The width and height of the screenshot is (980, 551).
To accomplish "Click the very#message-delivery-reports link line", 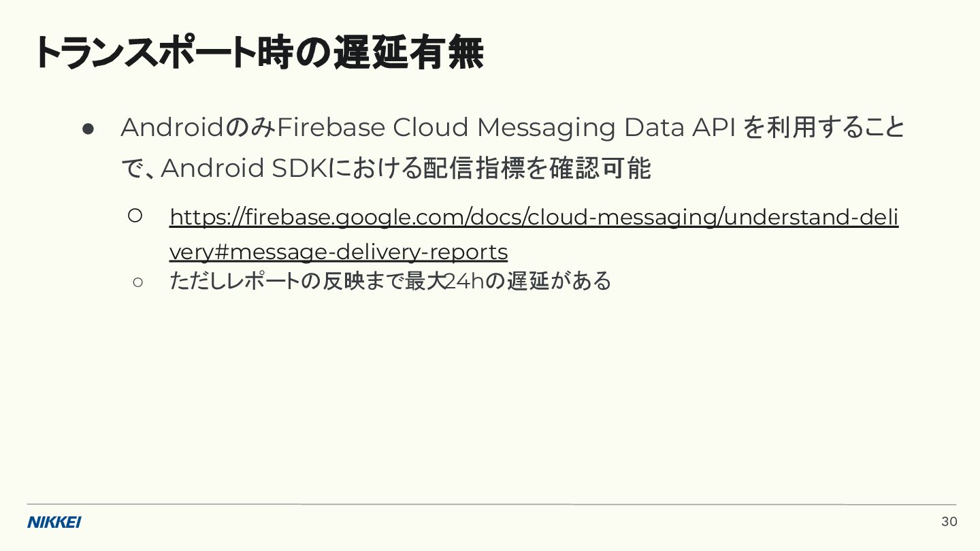I will [338, 252].
